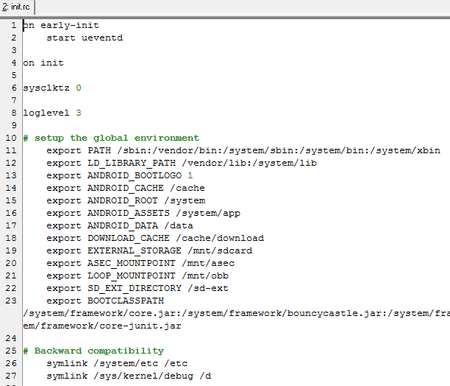Click ANDROID_BOOTLOGO variable name

click(x=135, y=176)
